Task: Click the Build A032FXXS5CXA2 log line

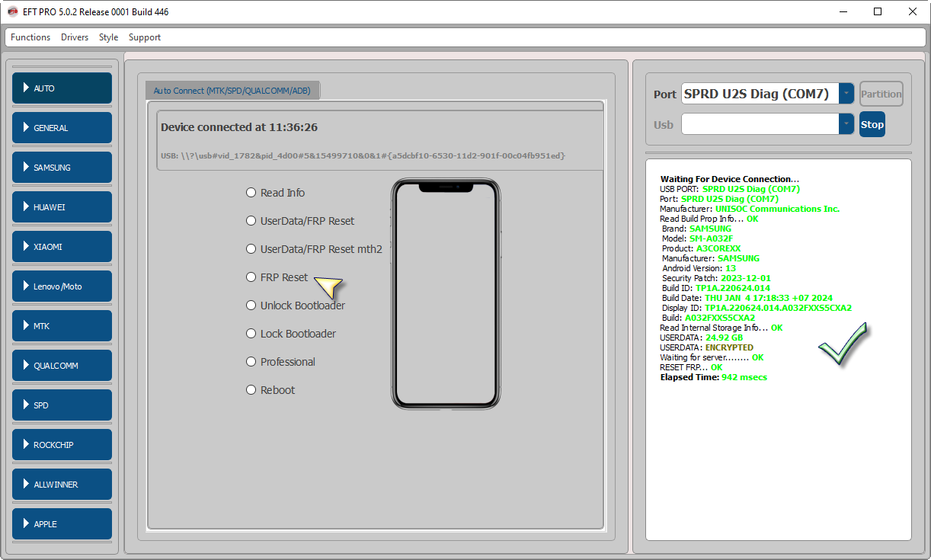Action: (709, 318)
